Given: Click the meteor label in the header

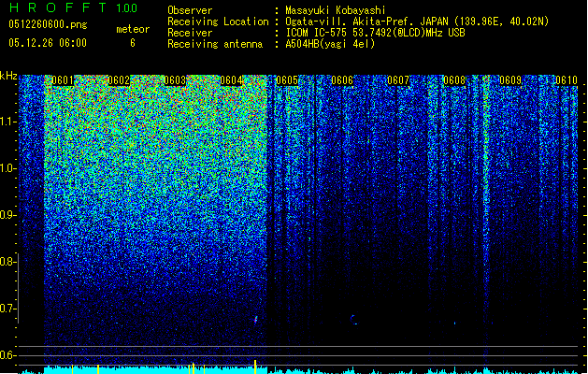Looking at the screenshot, I should [133, 29].
